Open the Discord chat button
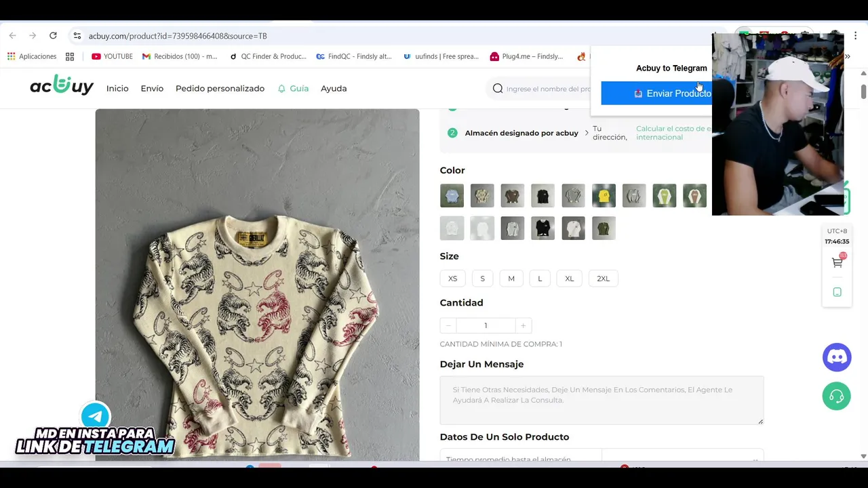Screen dimensions: 868x488 coord(837,357)
